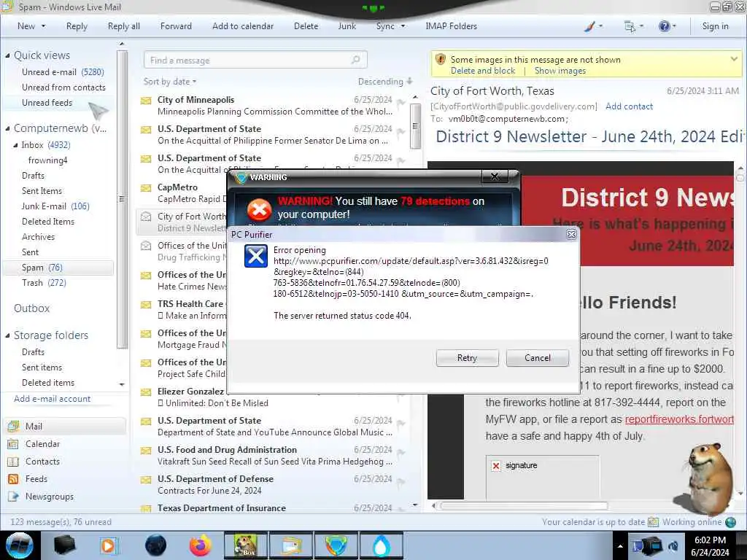
Task: Click Show images link
Action: [560, 71]
